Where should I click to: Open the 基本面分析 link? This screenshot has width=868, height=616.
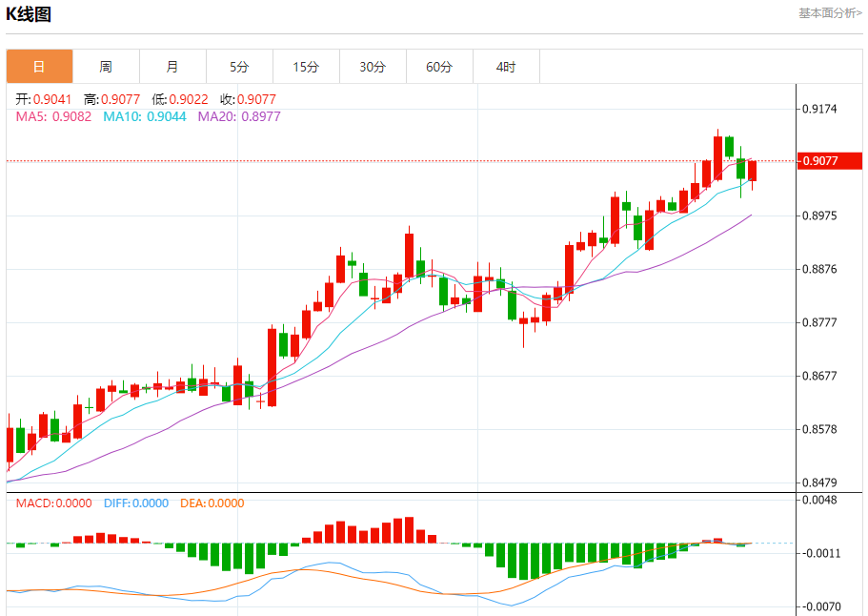[830, 13]
